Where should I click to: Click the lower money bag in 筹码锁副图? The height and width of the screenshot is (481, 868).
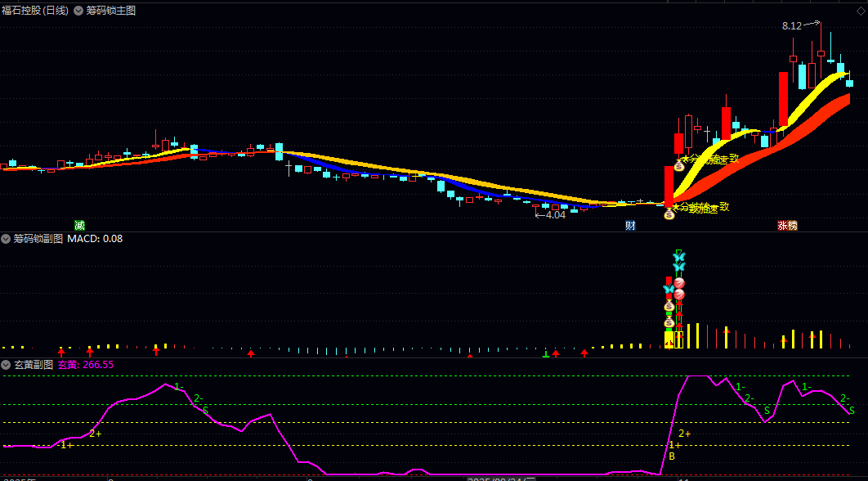[669, 322]
